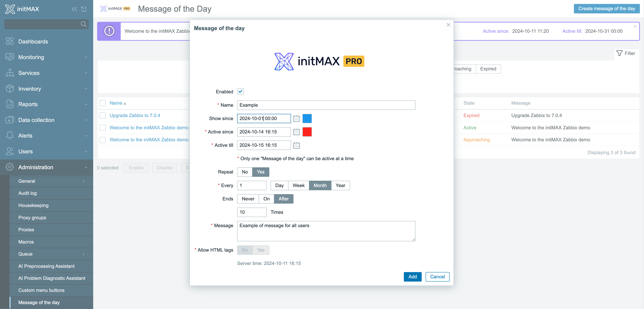Click Create message of the day
Screen dimensions: 644x309
607,9
